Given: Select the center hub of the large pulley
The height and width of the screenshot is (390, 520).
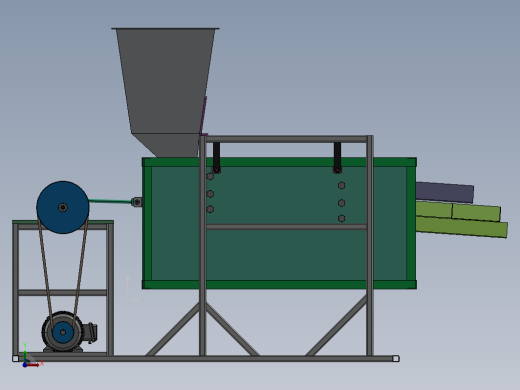Looking at the screenshot, I should pyautogui.click(x=63, y=207).
